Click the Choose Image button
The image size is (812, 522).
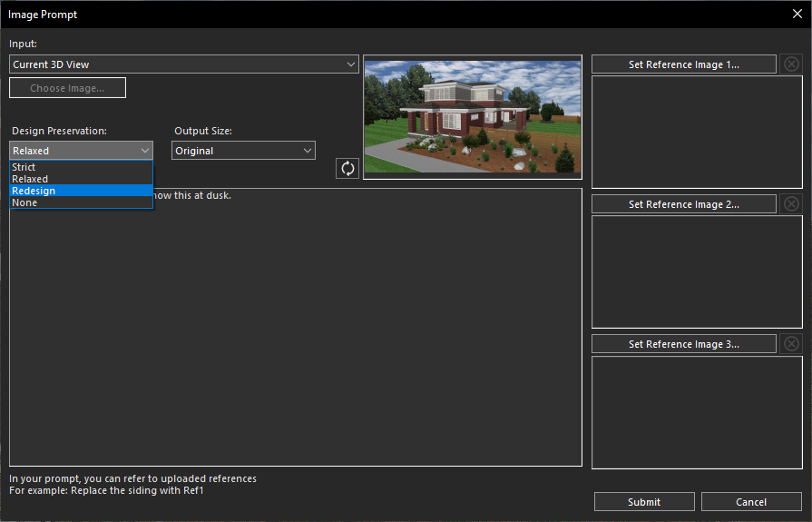tap(67, 87)
